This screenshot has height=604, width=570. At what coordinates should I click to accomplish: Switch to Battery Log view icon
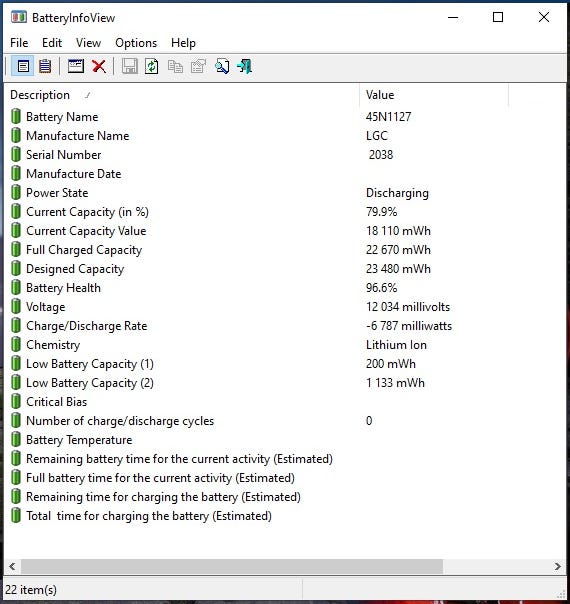[x=45, y=66]
